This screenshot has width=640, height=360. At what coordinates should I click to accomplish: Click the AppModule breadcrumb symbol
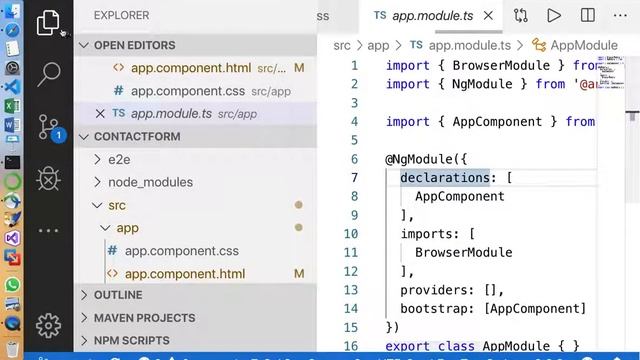pyautogui.click(x=575, y=45)
